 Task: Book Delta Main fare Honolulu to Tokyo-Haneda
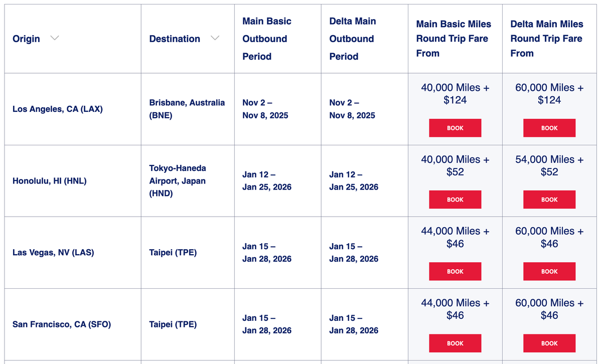[549, 200]
